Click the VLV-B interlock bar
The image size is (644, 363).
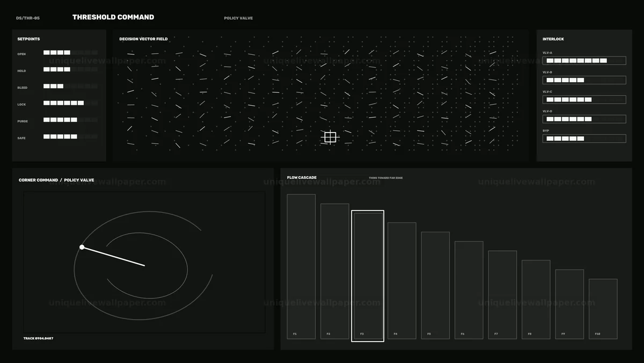point(584,80)
